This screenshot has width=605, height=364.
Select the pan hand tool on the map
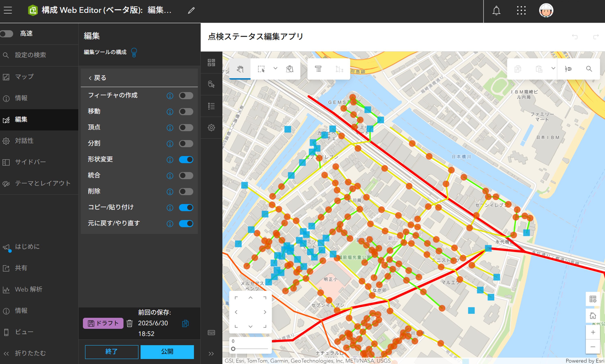(x=240, y=69)
